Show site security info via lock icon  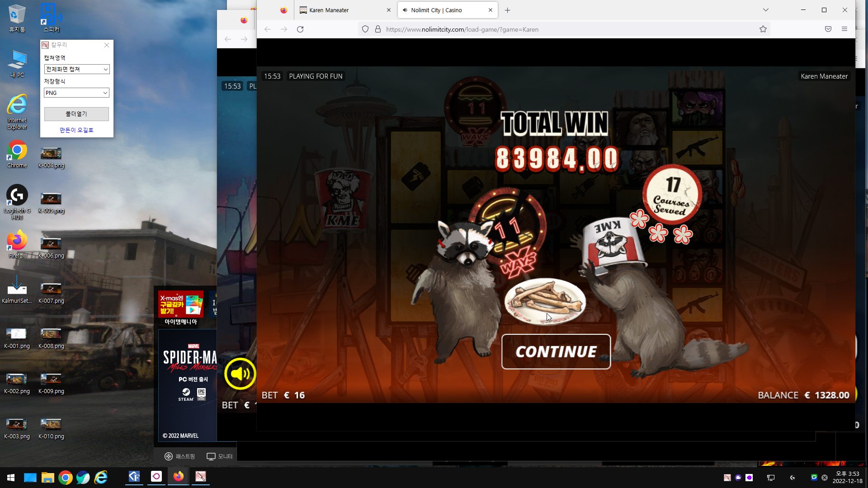378,29
